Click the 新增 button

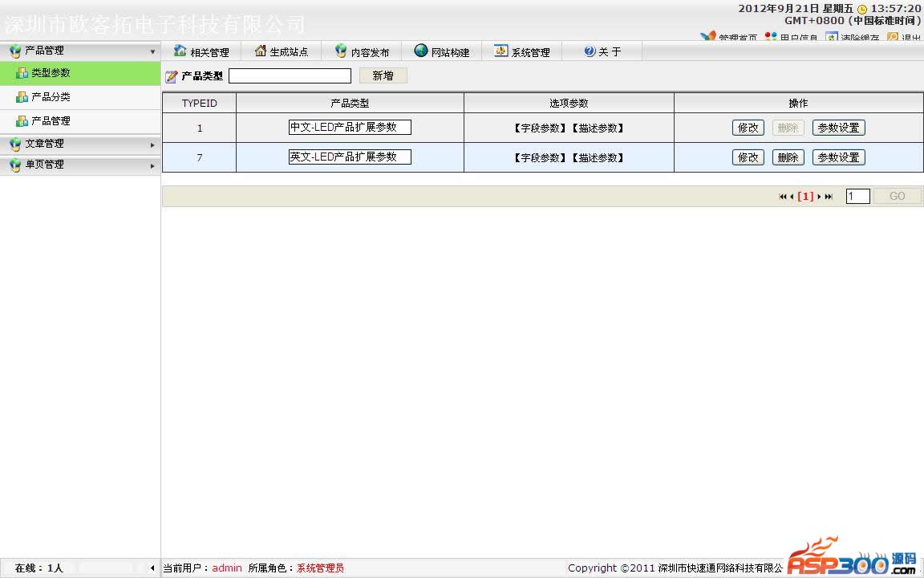[383, 75]
